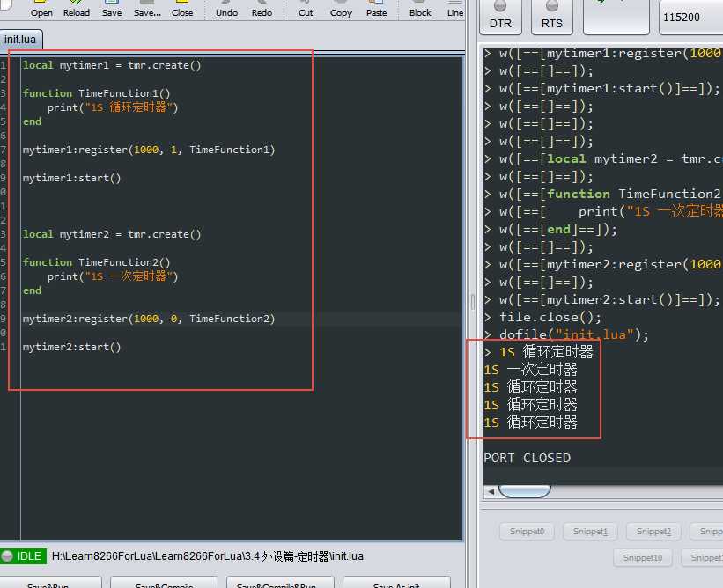This screenshot has width=723, height=588.
Task: Click the Snippet0 button
Action: tap(527, 532)
